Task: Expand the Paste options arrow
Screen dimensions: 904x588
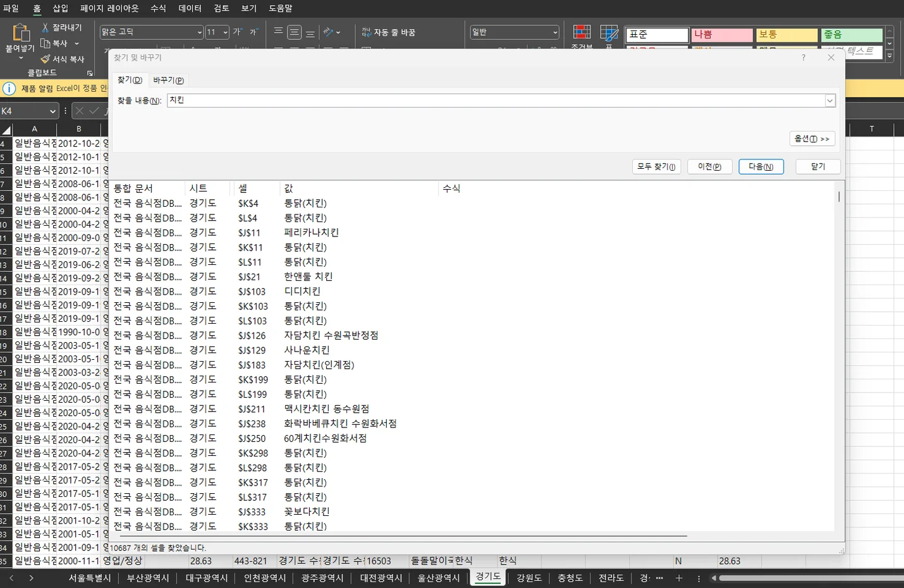Action: click(20, 58)
